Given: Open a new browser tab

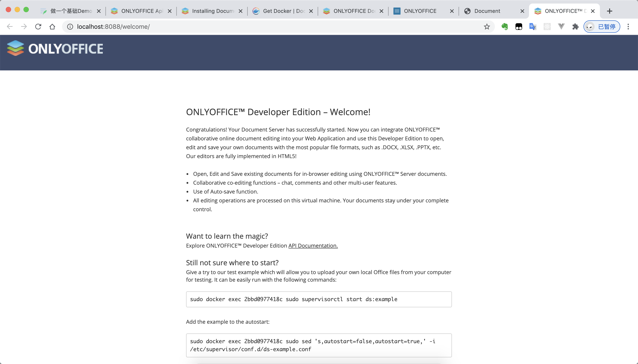Looking at the screenshot, I should [609, 11].
